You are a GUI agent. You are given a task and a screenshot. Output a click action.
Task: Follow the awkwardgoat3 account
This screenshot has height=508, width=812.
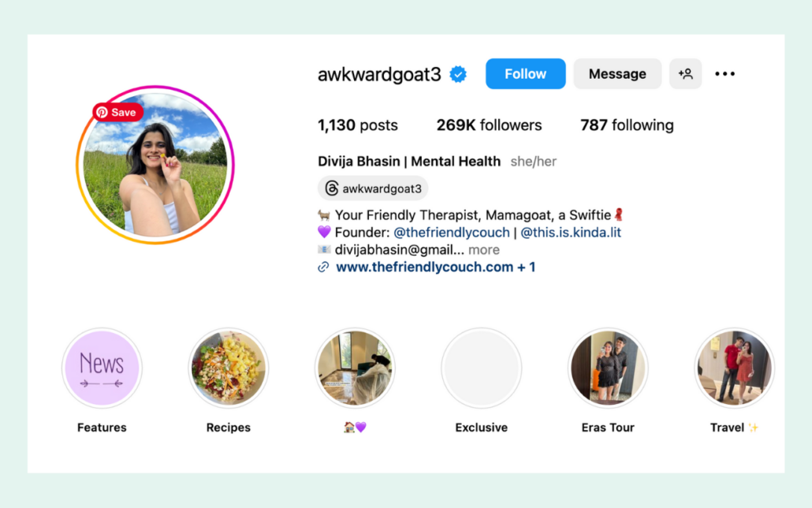coord(525,73)
